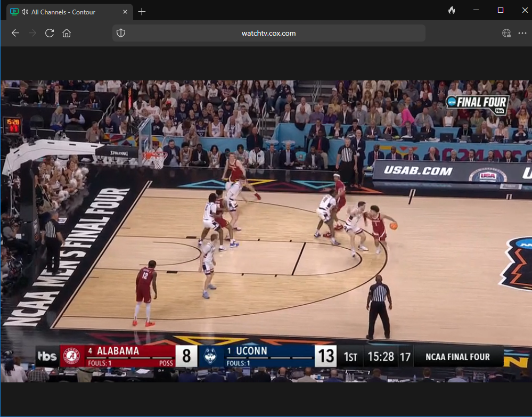The image size is (532, 417).
Task: Click the arena shot clock above the backboard
Action: point(12,126)
